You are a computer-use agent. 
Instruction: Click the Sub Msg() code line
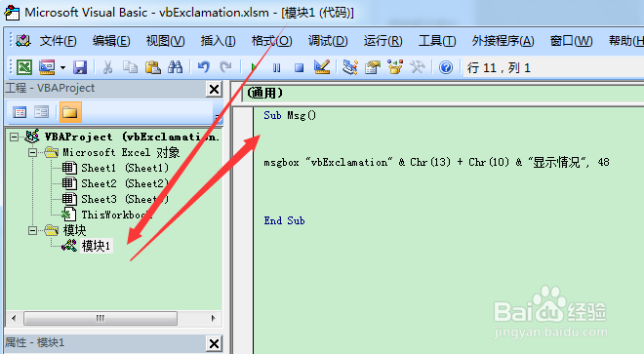[290, 115]
